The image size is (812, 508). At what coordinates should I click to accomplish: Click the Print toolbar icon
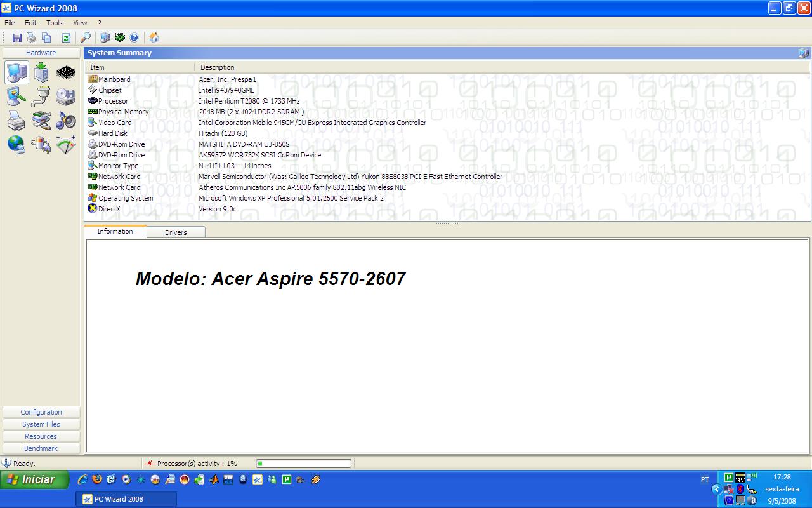[32, 38]
